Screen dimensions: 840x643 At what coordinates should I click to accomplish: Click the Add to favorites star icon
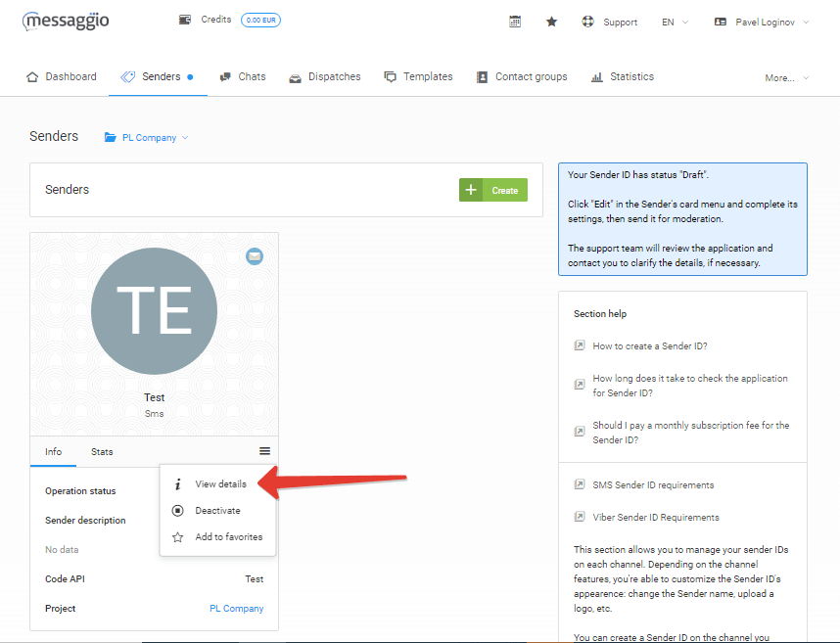178,537
